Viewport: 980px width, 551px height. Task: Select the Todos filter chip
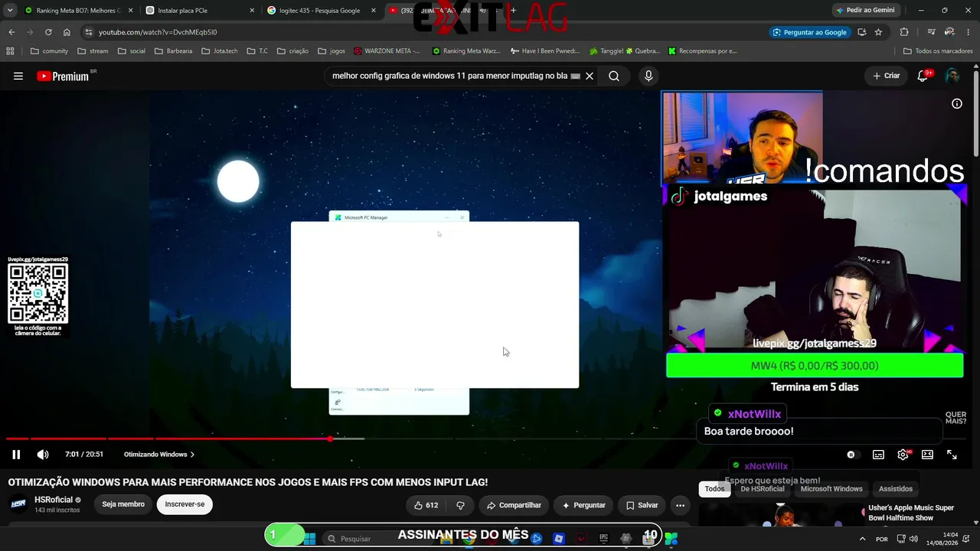(714, 489)
